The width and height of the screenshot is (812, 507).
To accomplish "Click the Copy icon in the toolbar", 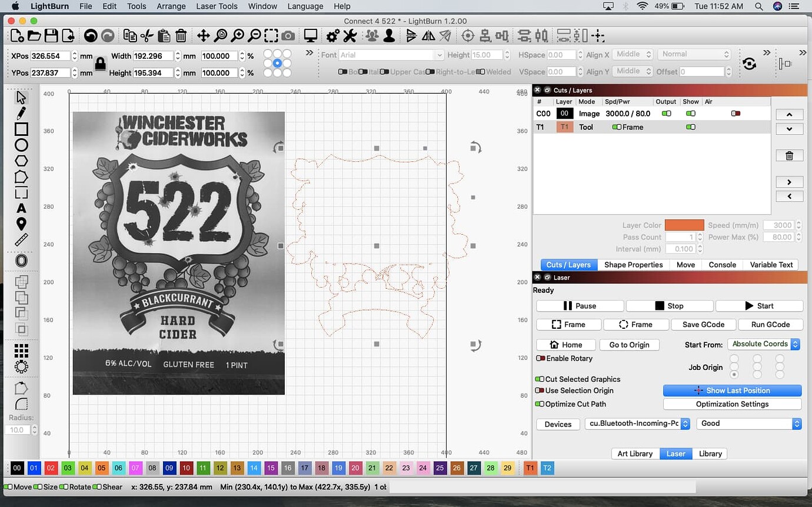I will [130, 36].
